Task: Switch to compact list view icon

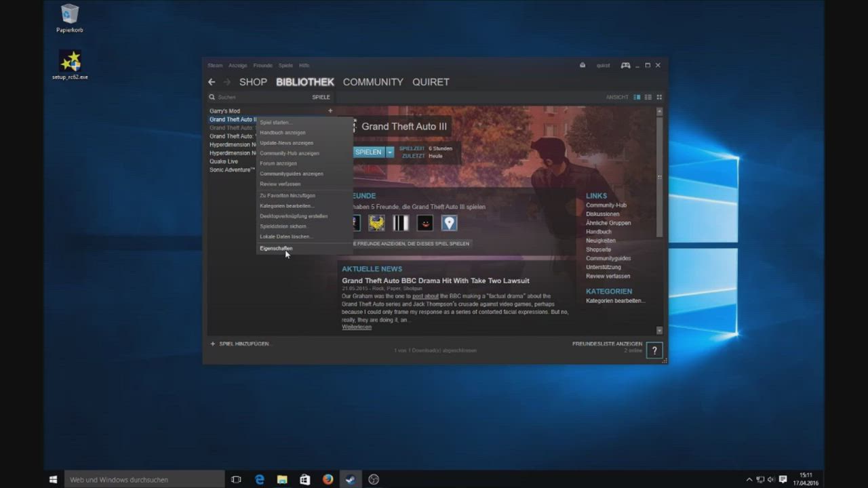Action: pyautogui.click(x=648, y=97)
